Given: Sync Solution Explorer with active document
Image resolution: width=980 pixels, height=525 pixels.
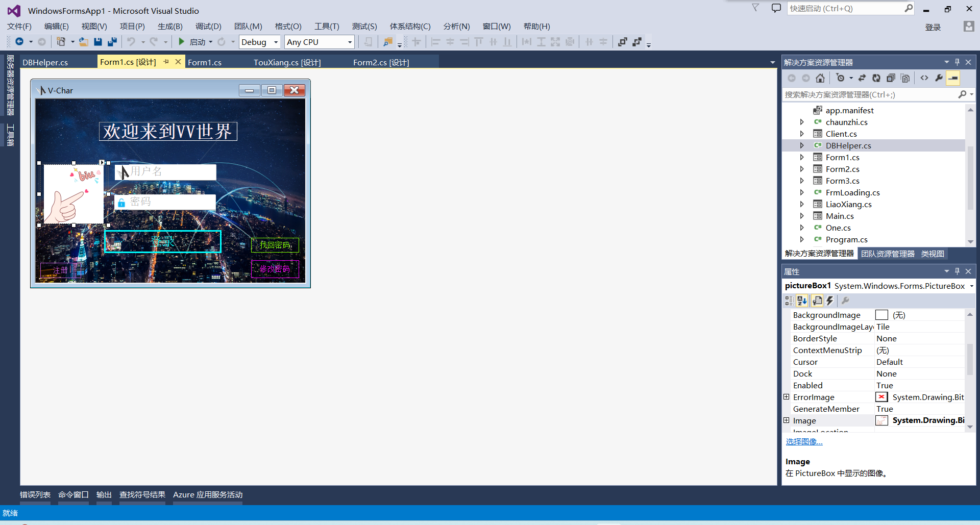Looking at the screenshot, I should point(862,78).
